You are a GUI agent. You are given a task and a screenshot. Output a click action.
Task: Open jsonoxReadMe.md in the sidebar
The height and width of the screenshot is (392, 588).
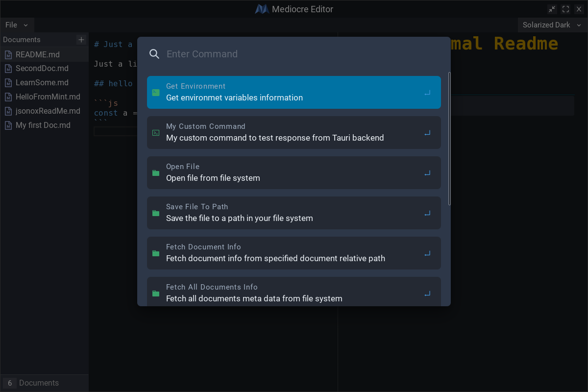pos(44,111)
